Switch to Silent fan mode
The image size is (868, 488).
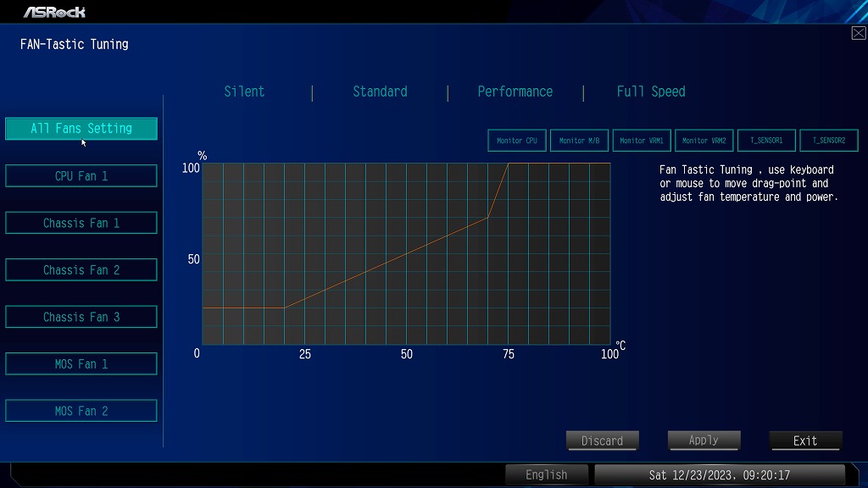tap(244, 91)
